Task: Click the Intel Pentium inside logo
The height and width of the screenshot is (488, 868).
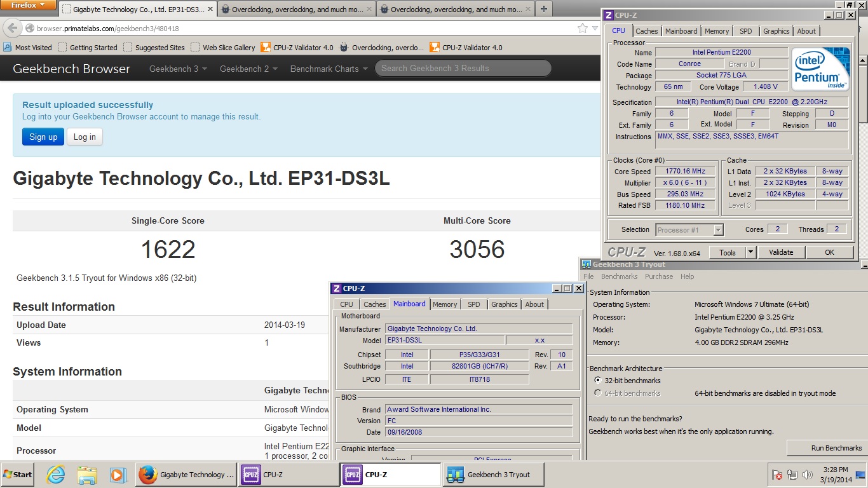Action: pyautogui.click(x=820, y=69)
